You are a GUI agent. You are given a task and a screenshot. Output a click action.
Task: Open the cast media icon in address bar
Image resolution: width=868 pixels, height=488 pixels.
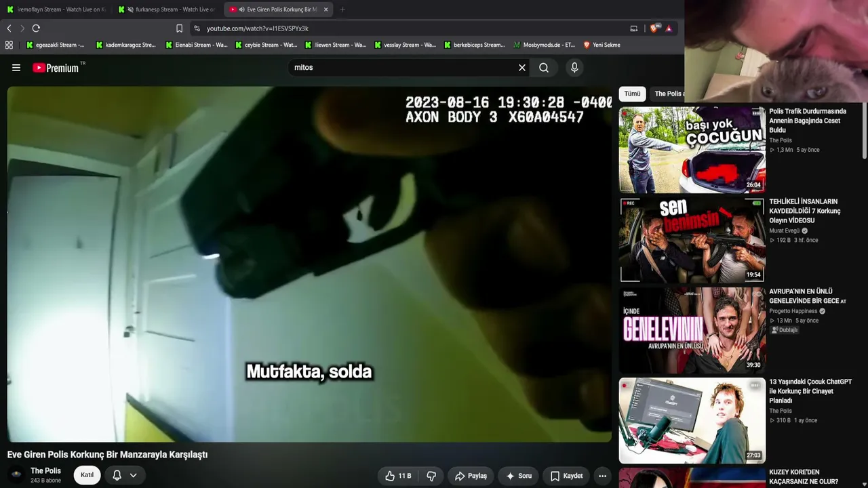click(x=634, y=28)
